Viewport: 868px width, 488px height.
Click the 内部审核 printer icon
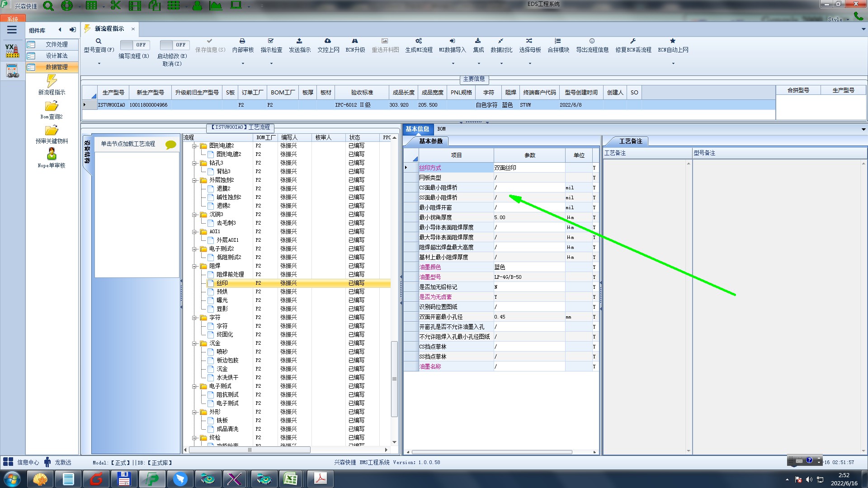pyautogui.click(x=242, y=41)
